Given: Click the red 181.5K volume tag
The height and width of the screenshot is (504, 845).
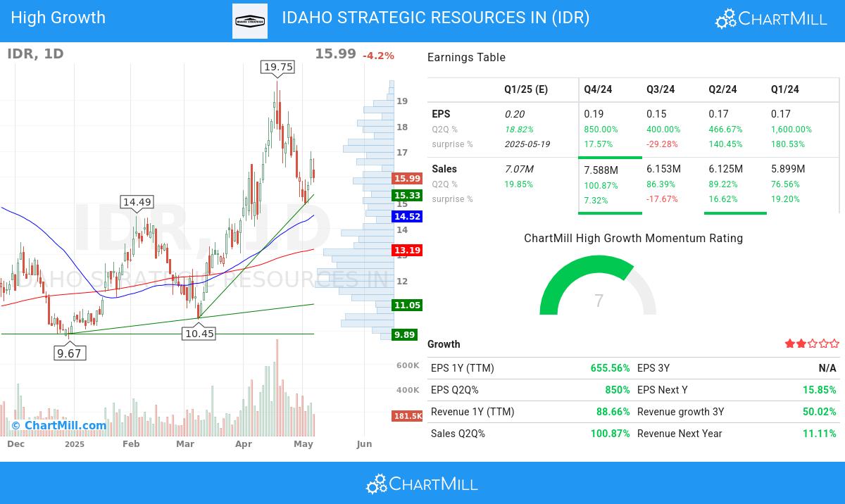Looking at the screenshot, I should (x=407, y=416).
